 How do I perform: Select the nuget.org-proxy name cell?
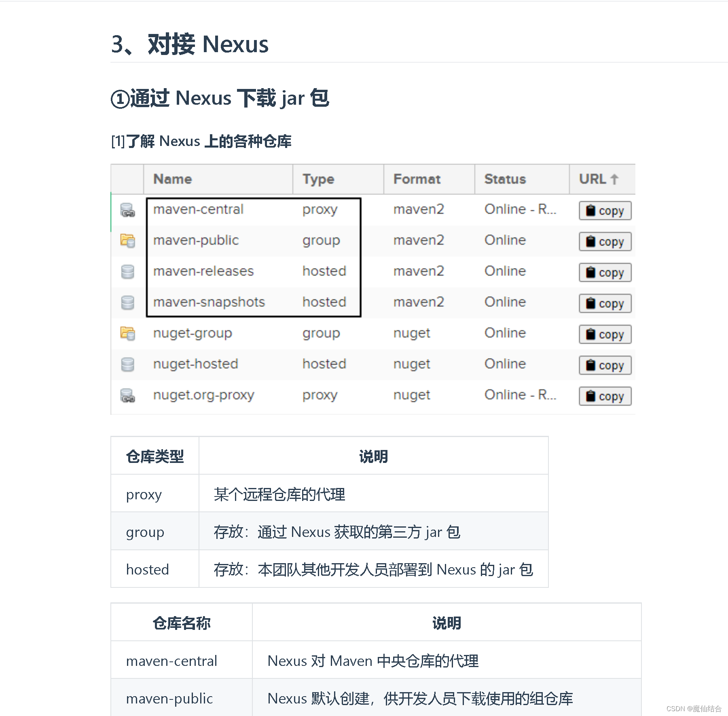204,395
